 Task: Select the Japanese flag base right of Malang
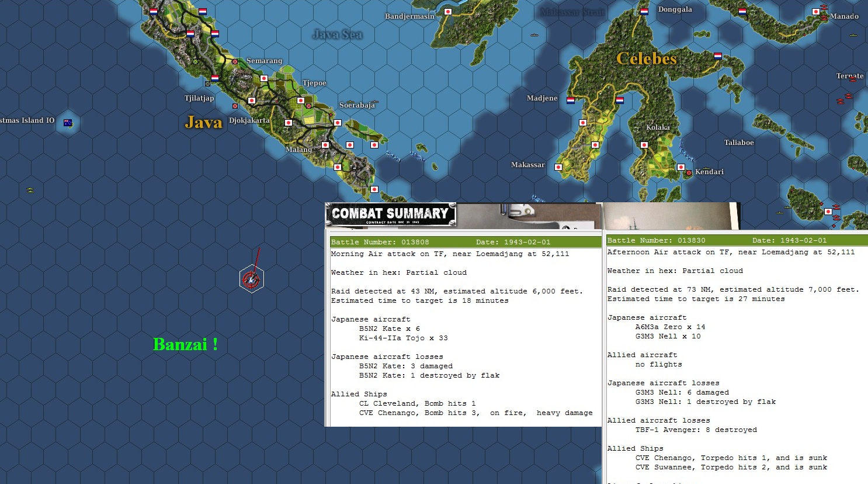325,145
